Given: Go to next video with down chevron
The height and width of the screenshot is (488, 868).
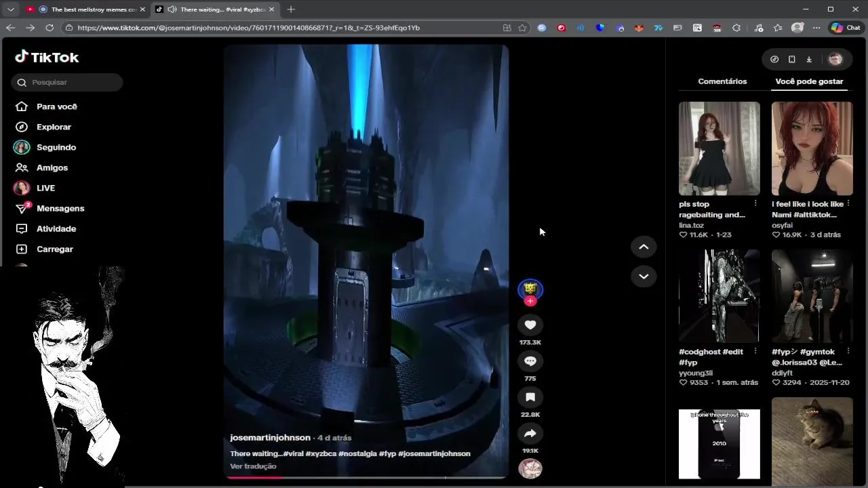Looking at the screenshot, I should point(644,276).
